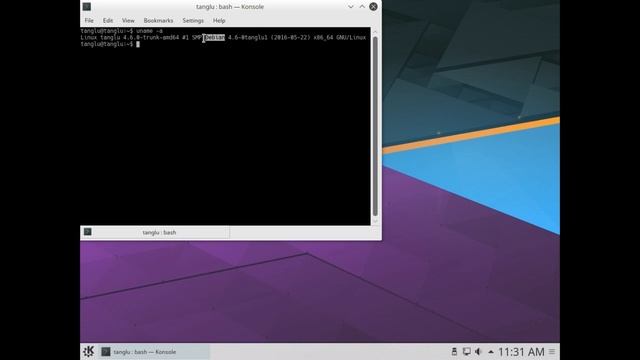
Task: Select 'tanglu : bash — Konsole' taskbar entry
Action: pyautogui.click(x=154, y=351)
